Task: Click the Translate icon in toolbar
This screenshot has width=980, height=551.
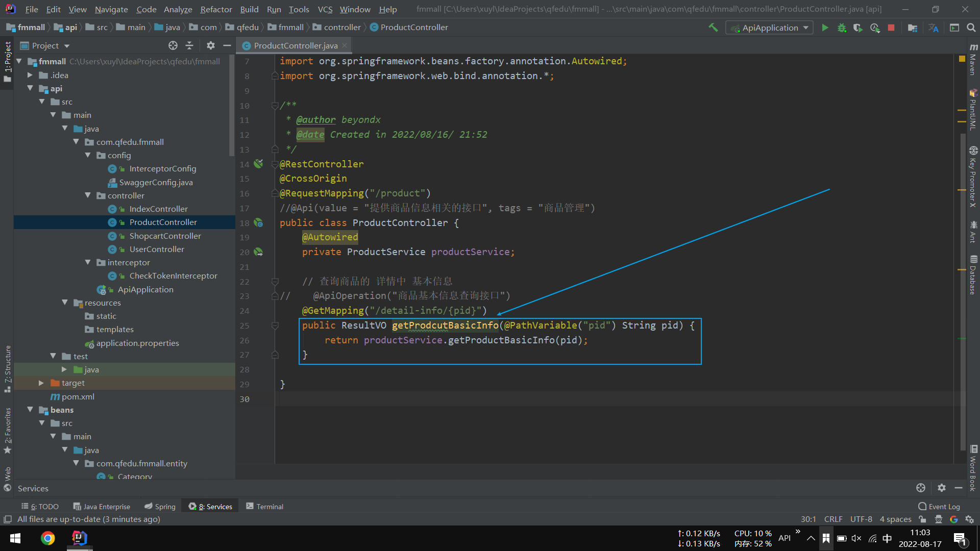Action: pos(934,28)
